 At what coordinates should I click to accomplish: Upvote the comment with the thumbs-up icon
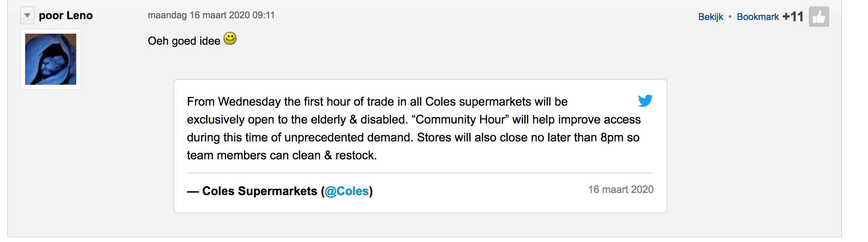[x=819, y=17]
